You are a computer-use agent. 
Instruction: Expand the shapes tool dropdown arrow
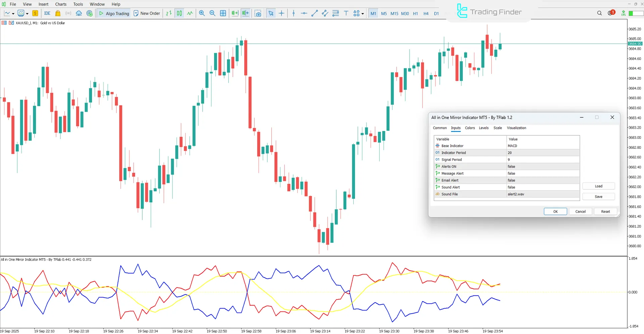click(363, 13)
